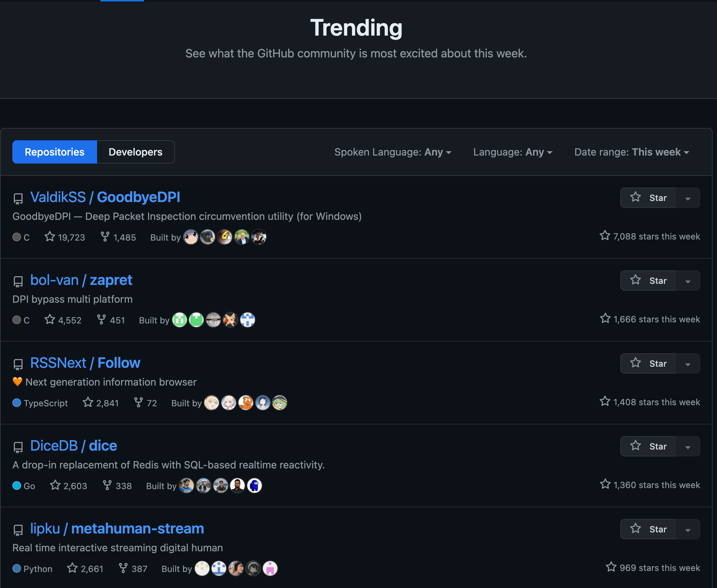
Task: Open the Spoken Language filter dropdown
Action: pyautogui.click(x=393, y=152)
